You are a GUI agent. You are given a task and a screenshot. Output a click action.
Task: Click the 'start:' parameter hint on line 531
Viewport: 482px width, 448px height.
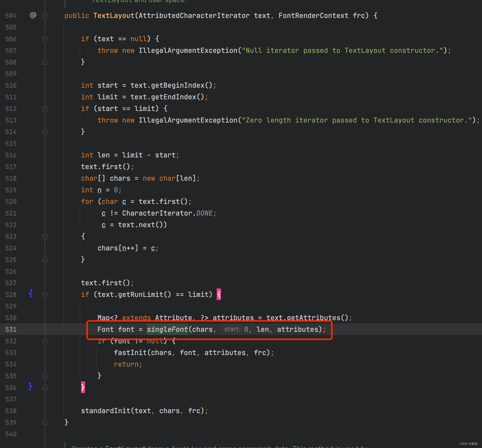pyautogui.click(x=232, y=329)
